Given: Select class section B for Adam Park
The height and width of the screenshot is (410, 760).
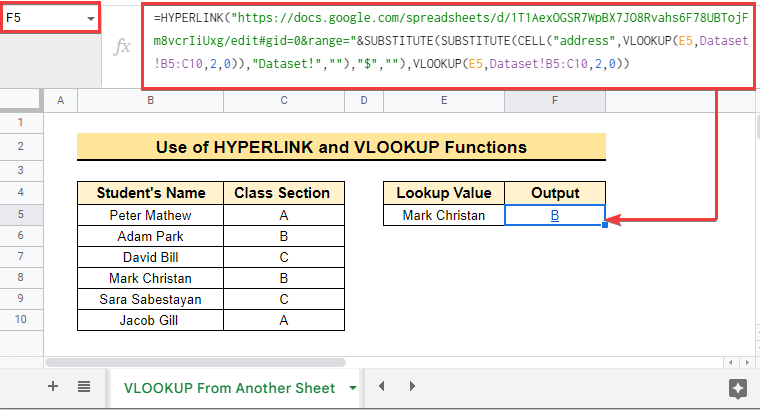Looking at the screenshot, I should 284,236.
